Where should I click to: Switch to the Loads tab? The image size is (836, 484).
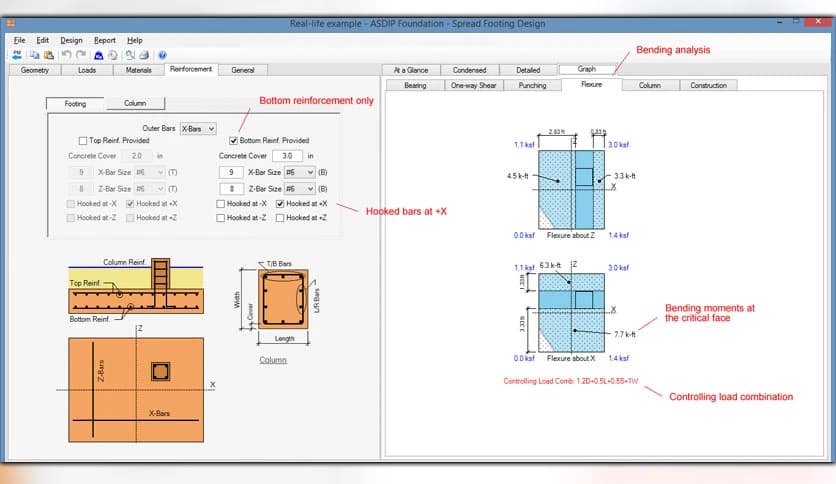tap(87, 70)
